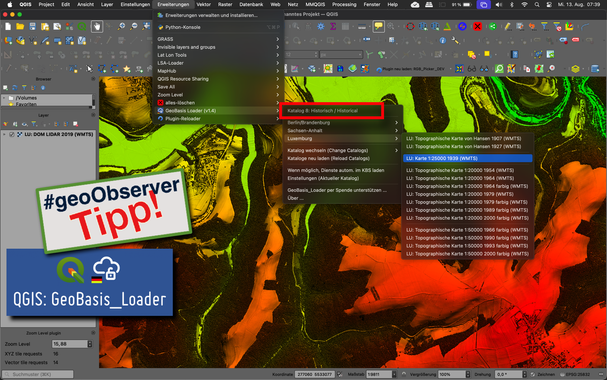
Task: Refresh the Browser panel
Action: coord(15,88)
